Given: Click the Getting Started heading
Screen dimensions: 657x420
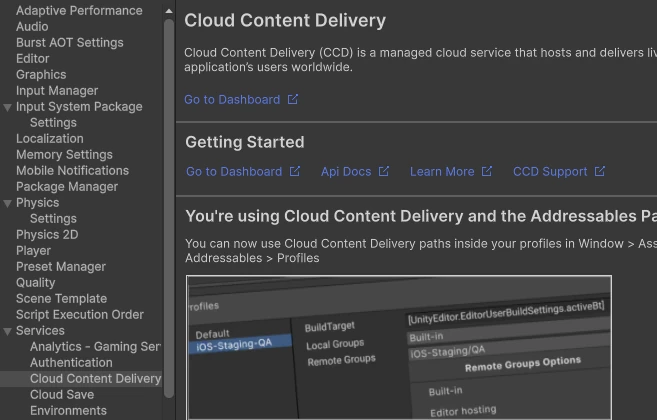Looking at the screenshot, I should coord(245,142).
